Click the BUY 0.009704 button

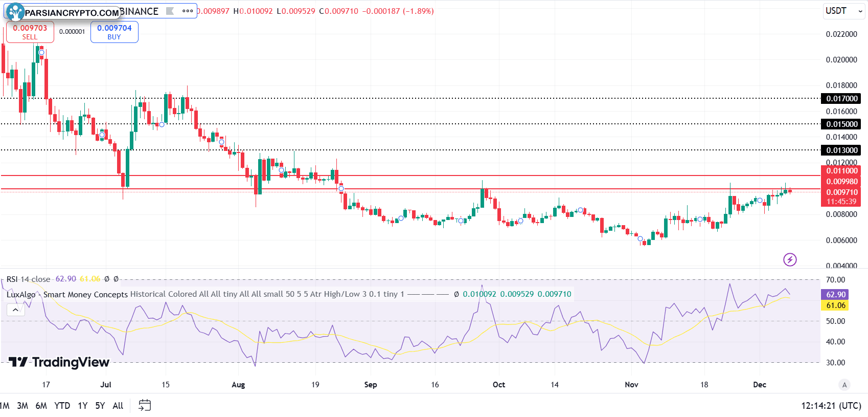(x=115, y=32)
